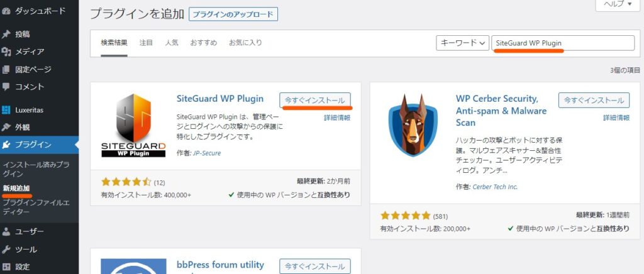Open the Media library icon
This screenshot has height=274, width=644.
(x=6, y=52)
